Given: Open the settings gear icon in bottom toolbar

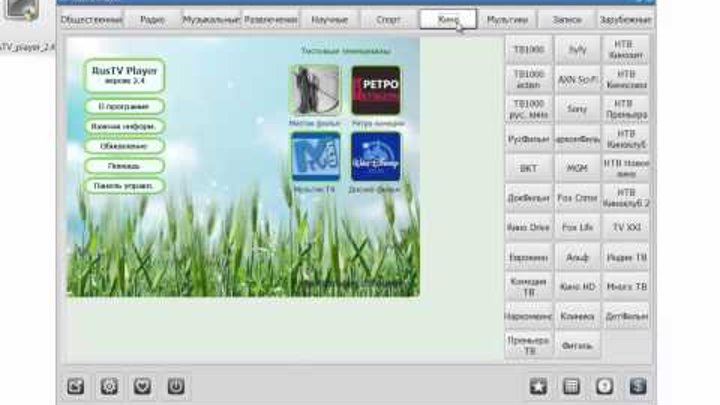Looking at the screenshot, I should [x=109, y=385].
